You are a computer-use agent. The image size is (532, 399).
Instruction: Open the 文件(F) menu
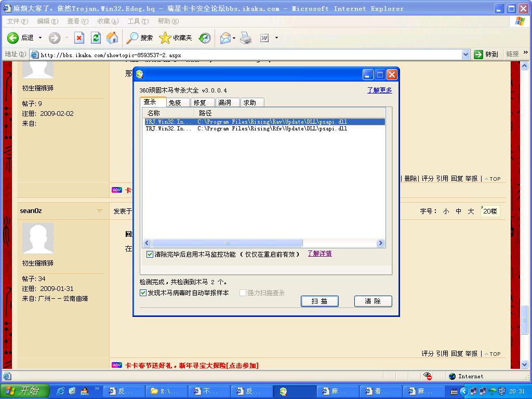tap(17, 21)
